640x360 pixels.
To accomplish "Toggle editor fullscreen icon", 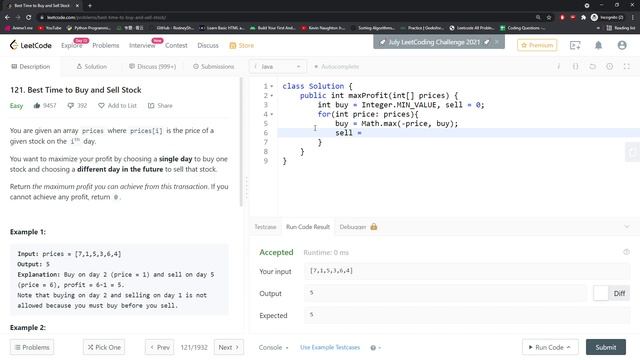I will [627, 67].
